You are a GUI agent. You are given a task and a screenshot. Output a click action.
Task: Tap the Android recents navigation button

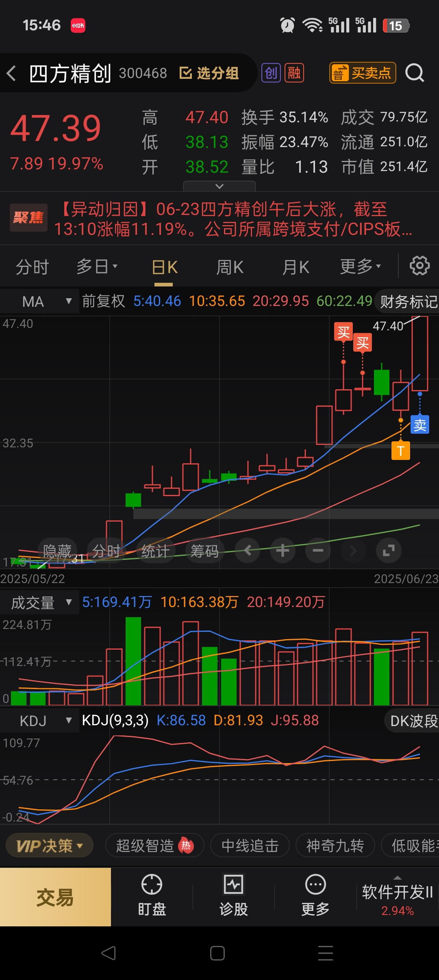[326, 953]
